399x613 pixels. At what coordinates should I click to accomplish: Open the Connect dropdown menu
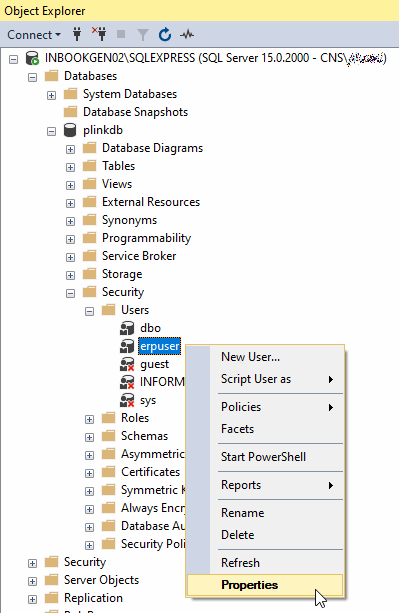tap(34, 34)
